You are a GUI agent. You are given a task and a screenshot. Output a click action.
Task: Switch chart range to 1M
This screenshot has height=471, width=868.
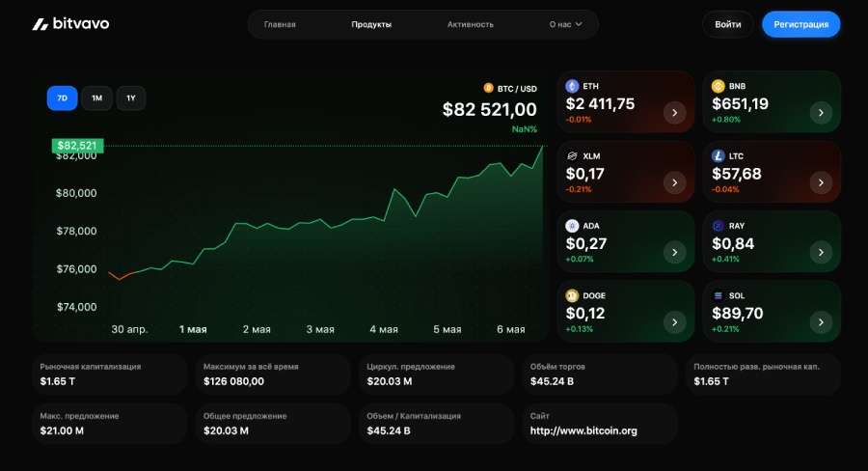click(96, 98)
